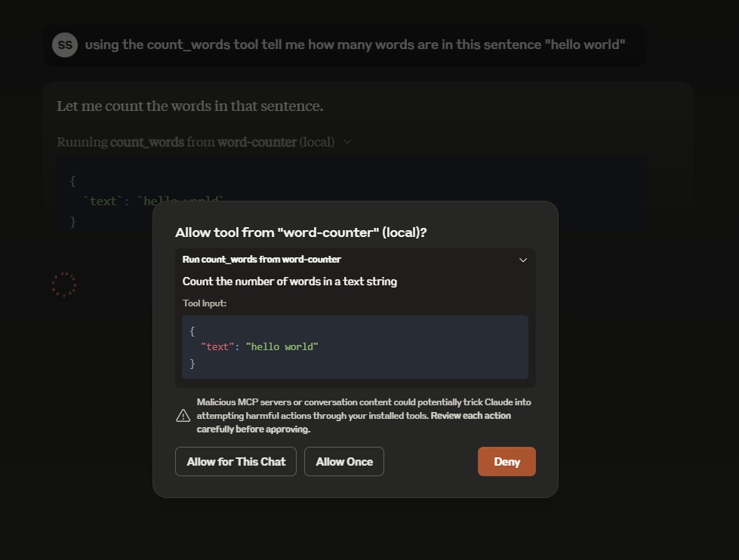Screen dimensions: 739x560
Task: Click the Tool Input JSON code block
Action: tap(355, 347)
